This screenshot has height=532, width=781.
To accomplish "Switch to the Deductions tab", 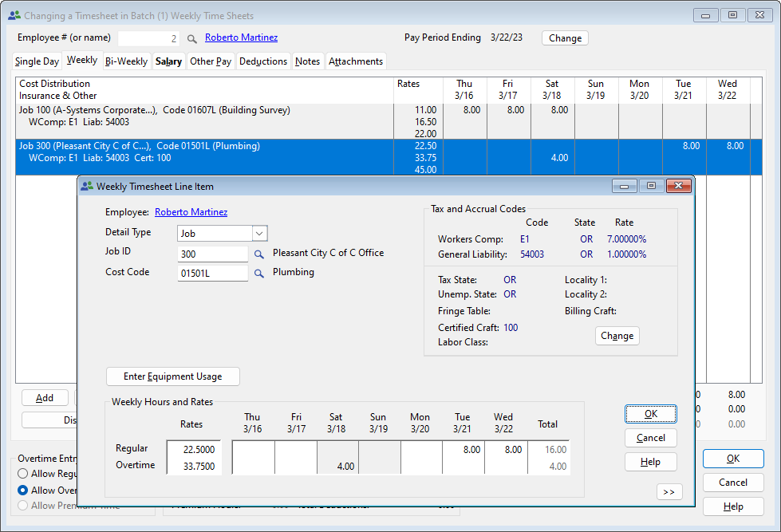I will pyautogui.click(x=263, y=61).
